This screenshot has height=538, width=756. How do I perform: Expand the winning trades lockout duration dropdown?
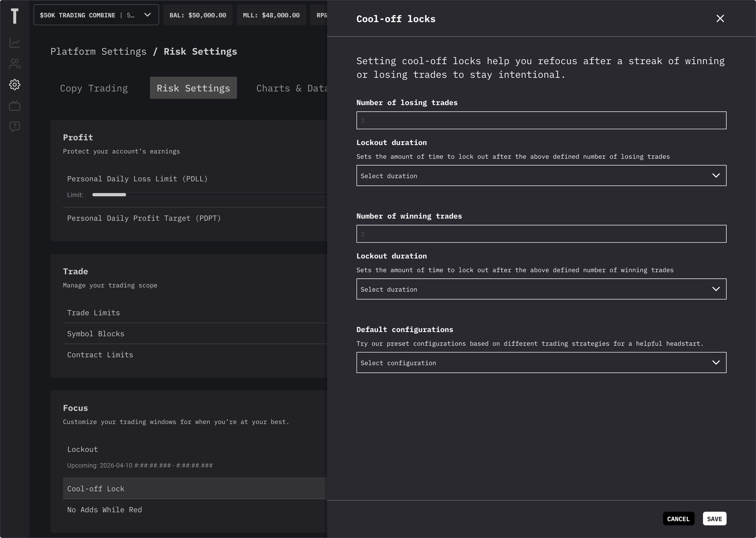click(x=541, y=289)
